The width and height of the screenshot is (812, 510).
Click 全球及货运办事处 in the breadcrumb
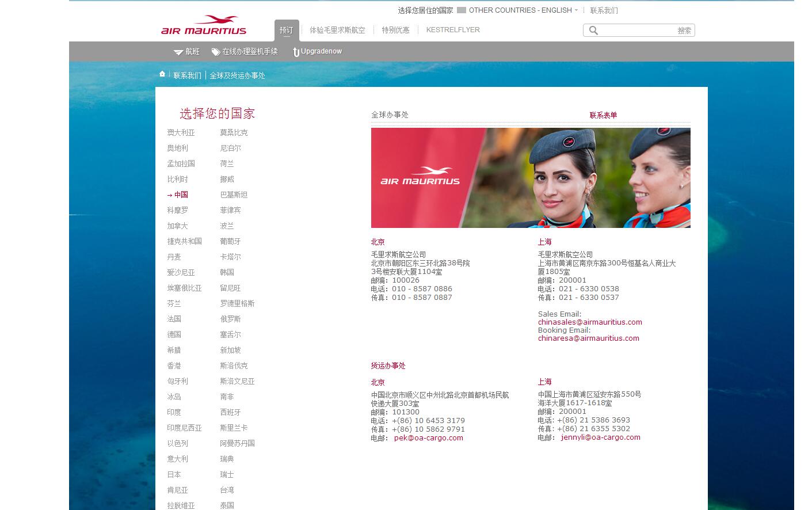[237, 75]
